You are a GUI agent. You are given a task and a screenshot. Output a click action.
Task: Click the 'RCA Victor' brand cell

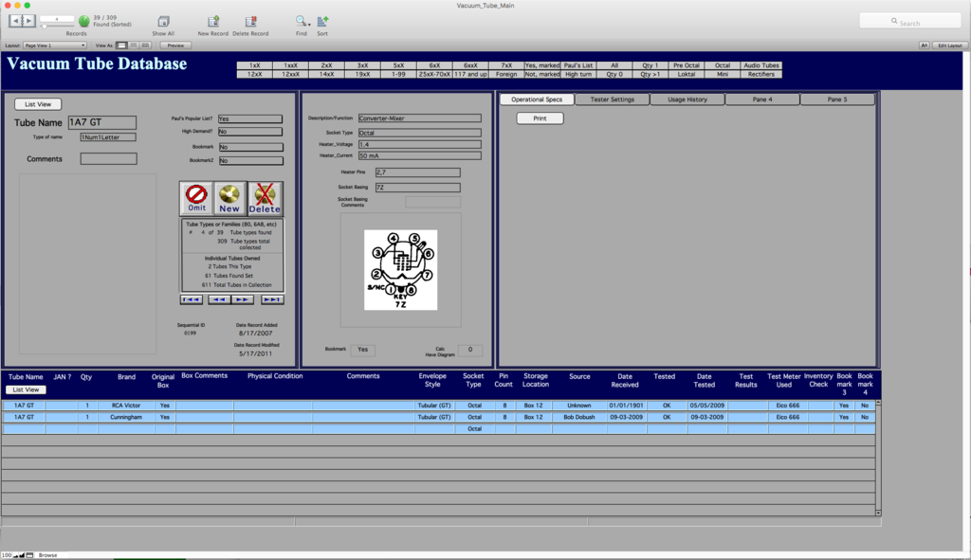point(126,406)
